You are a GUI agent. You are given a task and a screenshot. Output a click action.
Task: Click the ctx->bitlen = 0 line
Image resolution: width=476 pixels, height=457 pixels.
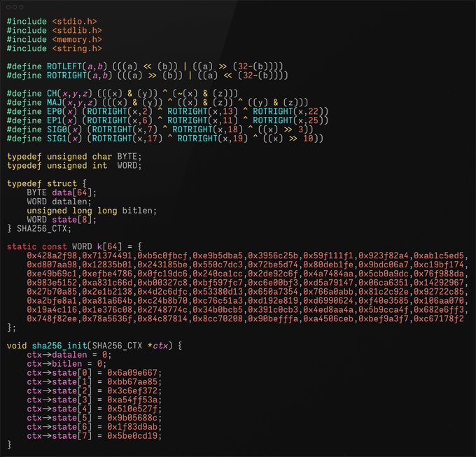coord(66,364)
